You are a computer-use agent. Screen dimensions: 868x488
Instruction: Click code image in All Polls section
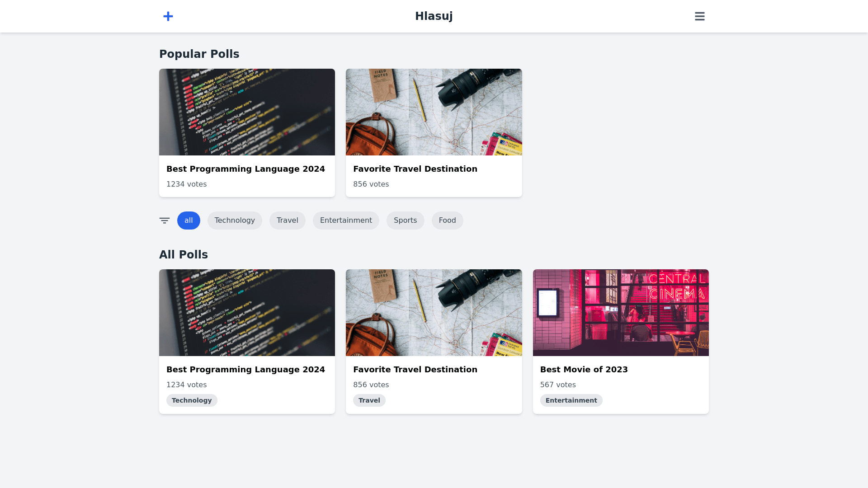click(247, 313)
